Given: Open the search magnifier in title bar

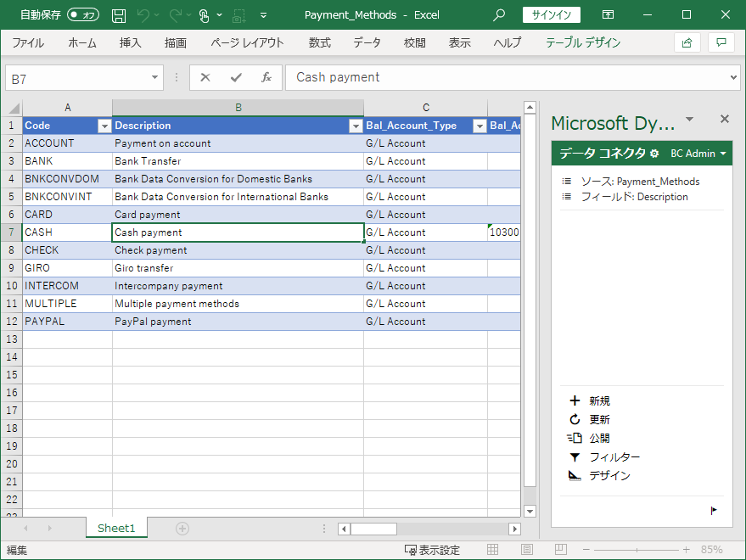Looking at the screenshot, I should pyautogui.click(x=498, y=15).
